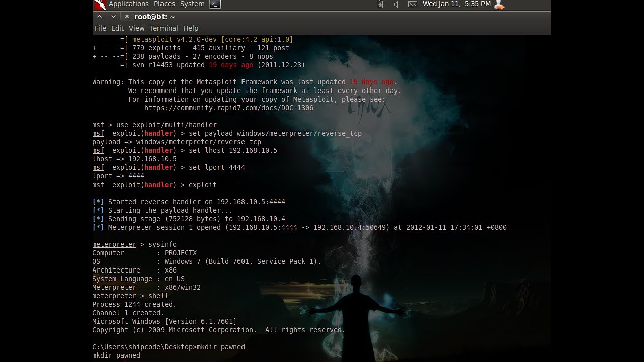Click 'Sending stage (752128 bytes)' line

[x=189, y=219]
